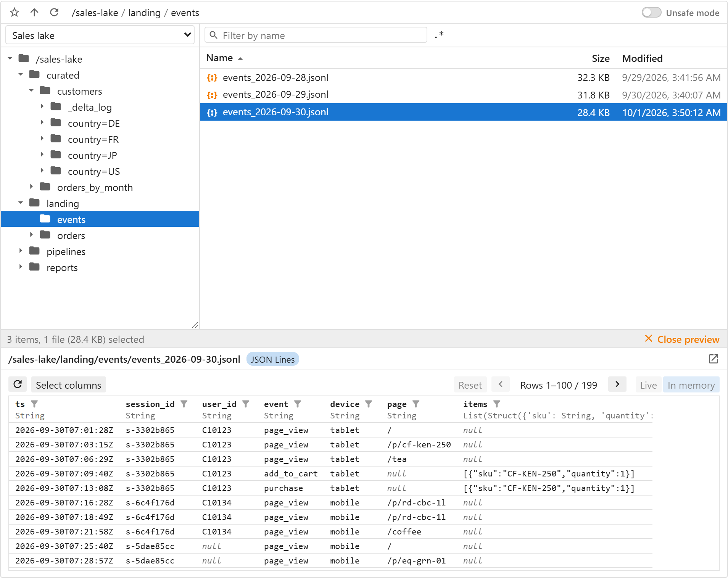Filter the user_id column
Image resolution: width=728 pixels, height=578 pixels.
pyautogui.click(x=246, y=404)
